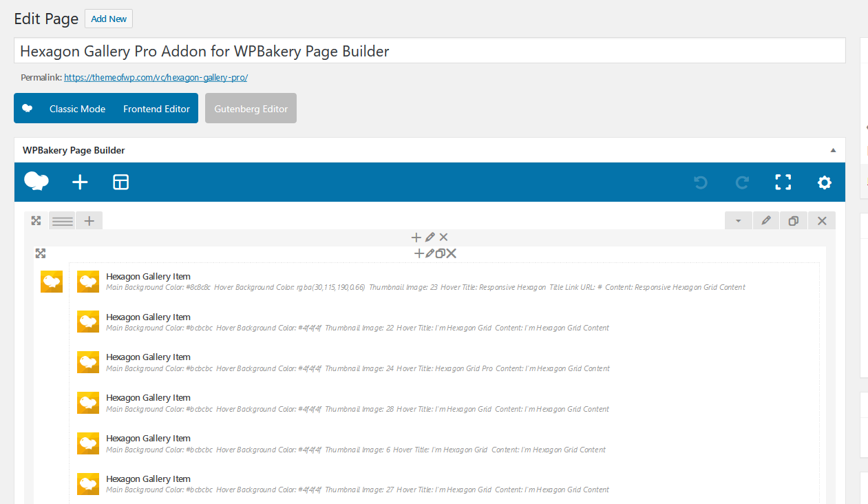The image size is (868, 504).
Task: Select Hexagon Gallery Item title with Thumbnail Image 22
Action: (x=148, y=317)
